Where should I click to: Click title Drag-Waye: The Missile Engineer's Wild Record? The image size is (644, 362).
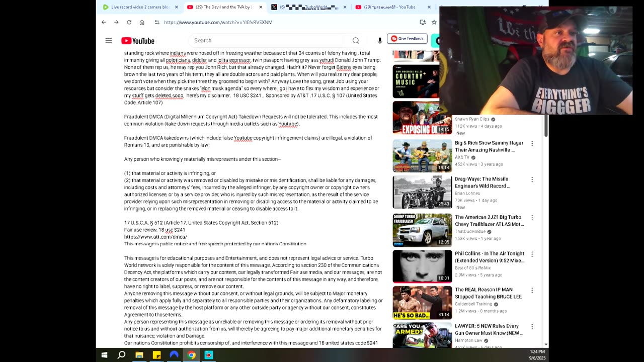[482, 183]
